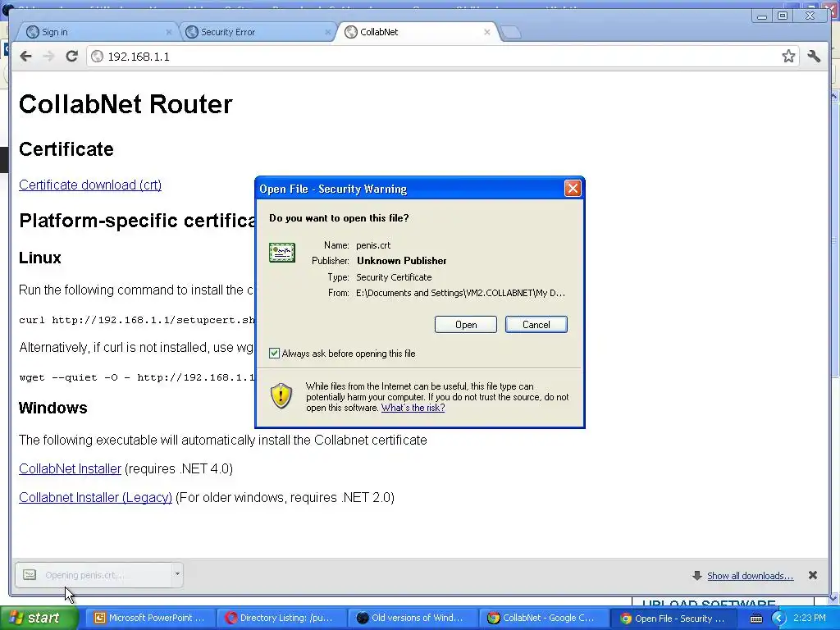Uncheck Always ask before opening this file
Viewport: 840px width, 630px height.
pyautogui.click(x=274, y=354)
